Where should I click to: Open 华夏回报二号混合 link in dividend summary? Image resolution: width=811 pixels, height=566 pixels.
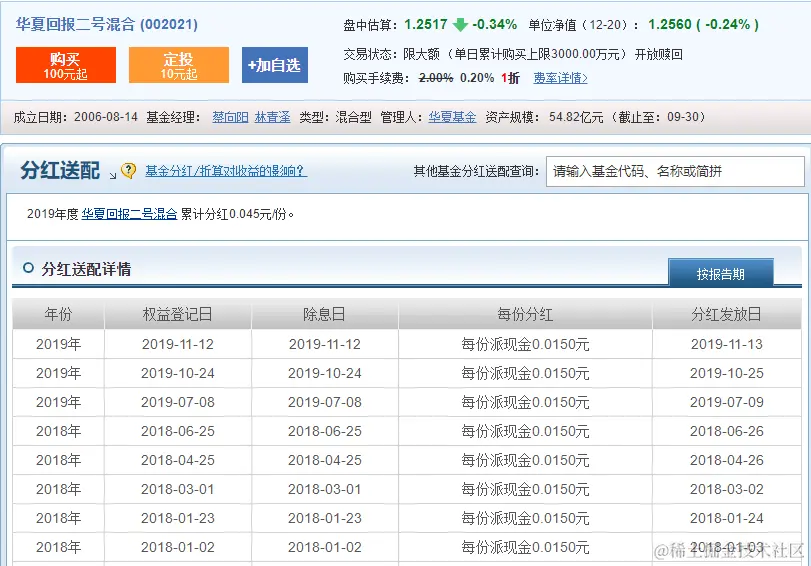click(129, 214)
